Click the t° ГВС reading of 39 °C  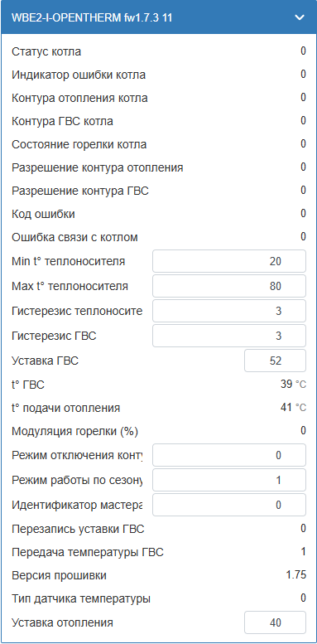[293, 385]
